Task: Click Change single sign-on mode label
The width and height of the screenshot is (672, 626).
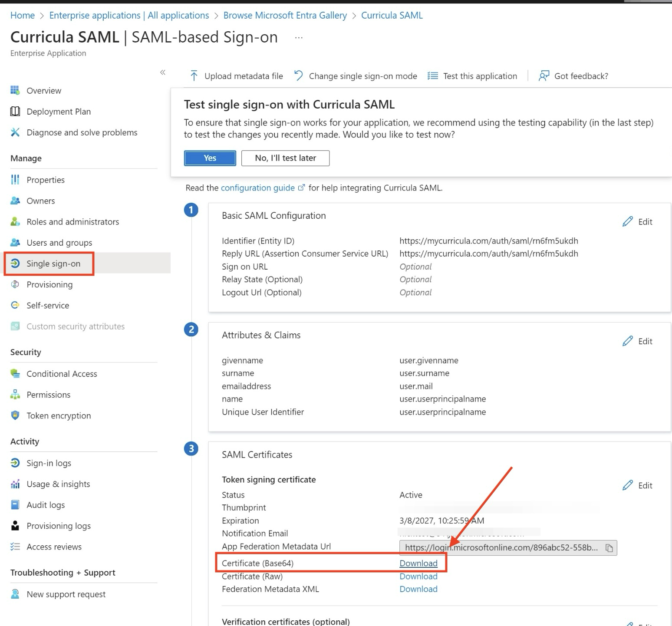Action: coord(363,76)
